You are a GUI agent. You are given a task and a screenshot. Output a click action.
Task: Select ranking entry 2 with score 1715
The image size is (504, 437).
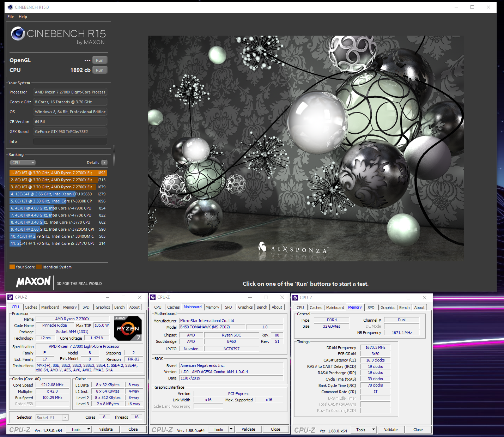58,180
